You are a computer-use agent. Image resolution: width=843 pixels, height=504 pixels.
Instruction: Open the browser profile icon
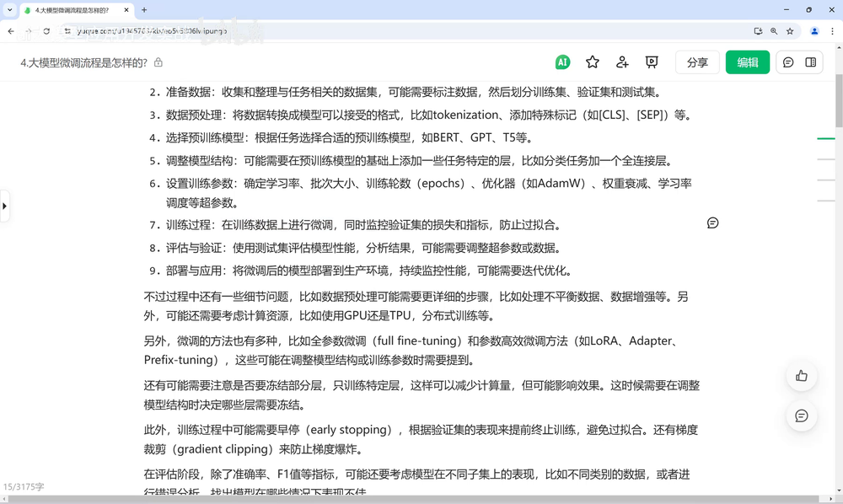pyautogui.click(x=814, y=31)
